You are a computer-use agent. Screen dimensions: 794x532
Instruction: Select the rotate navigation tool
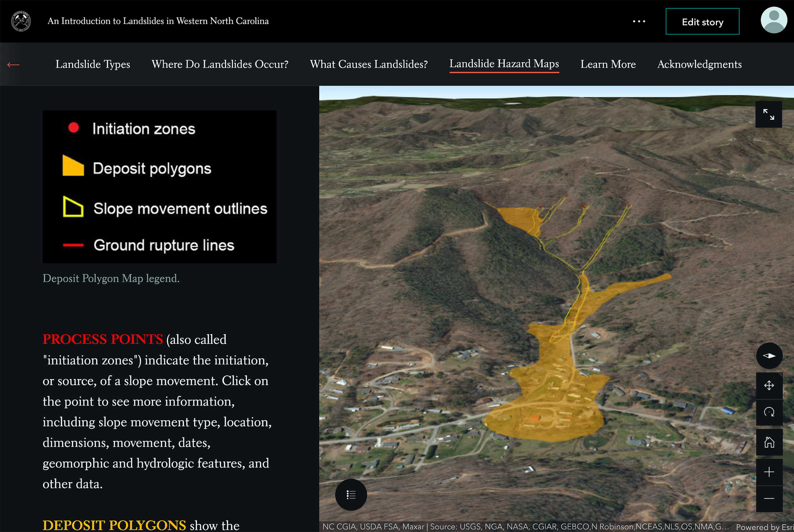pos(769,412)
